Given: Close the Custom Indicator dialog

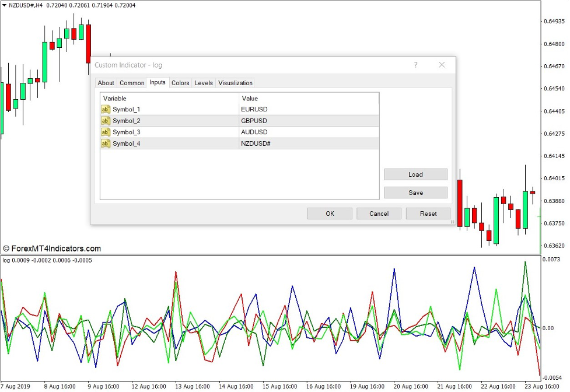Looking at the screenshot, I should (x=442, y=65).
